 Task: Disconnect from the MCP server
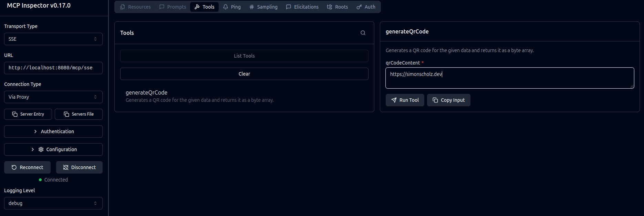[x=79, y=167]
